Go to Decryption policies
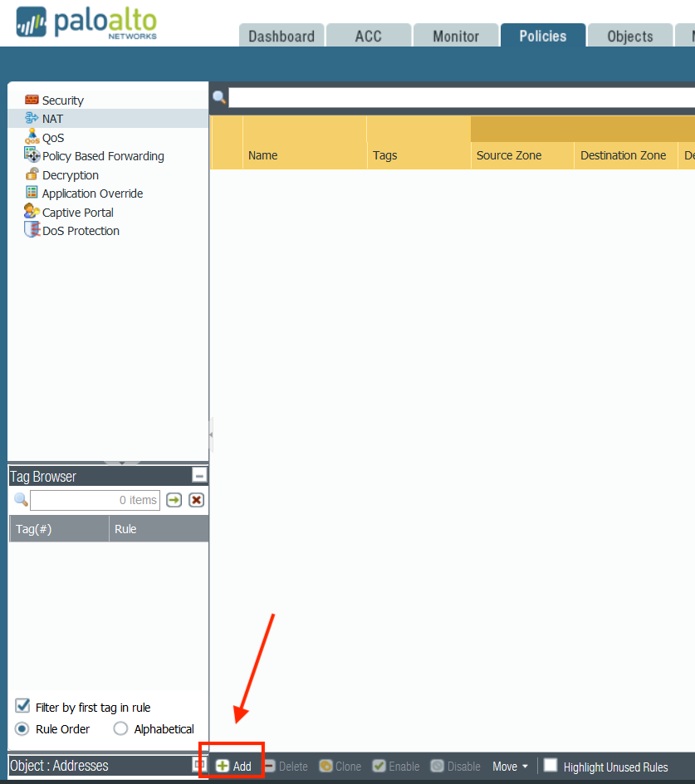695x784 pixels. pos(70,175)
